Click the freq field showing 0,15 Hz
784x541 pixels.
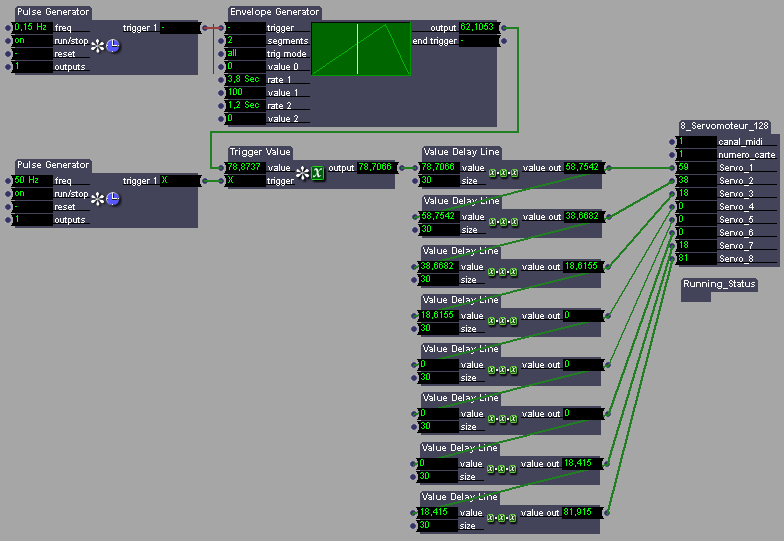click(x=32, y=28)
